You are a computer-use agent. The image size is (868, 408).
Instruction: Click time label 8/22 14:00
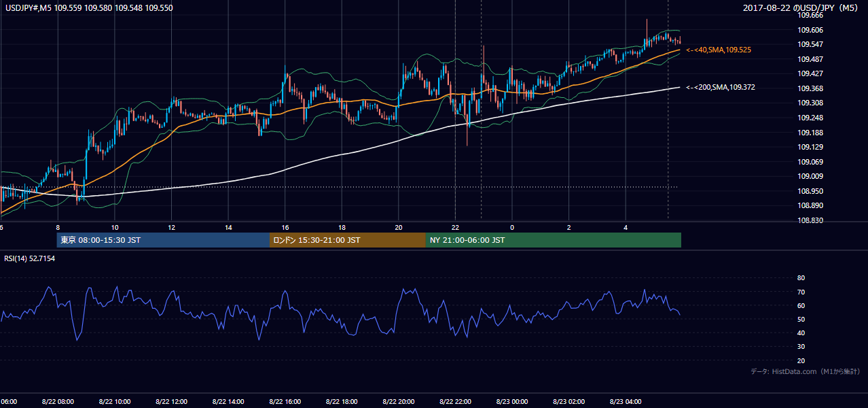click(x=228, y=402)
